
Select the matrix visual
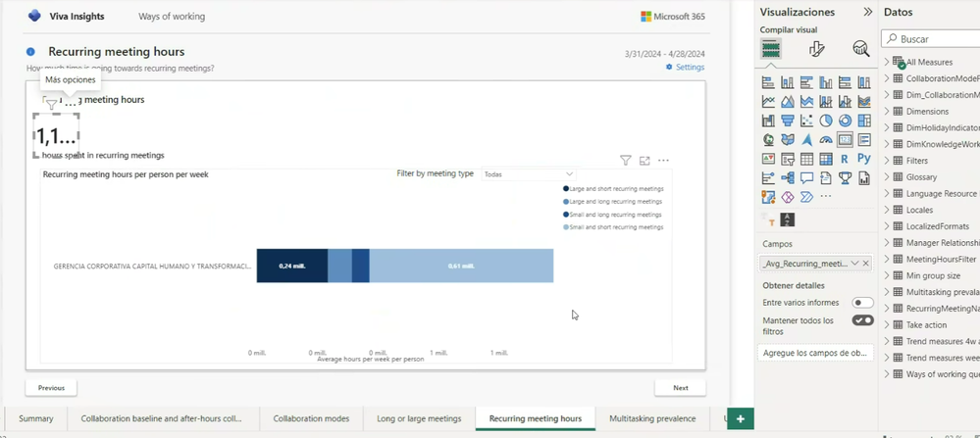point(826,159)
